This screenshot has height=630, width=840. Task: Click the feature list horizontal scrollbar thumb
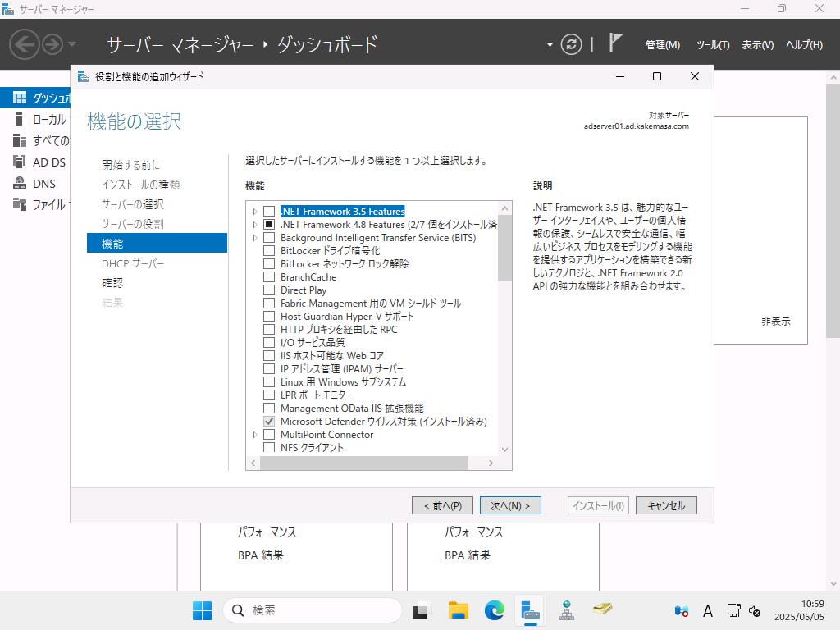364,463
